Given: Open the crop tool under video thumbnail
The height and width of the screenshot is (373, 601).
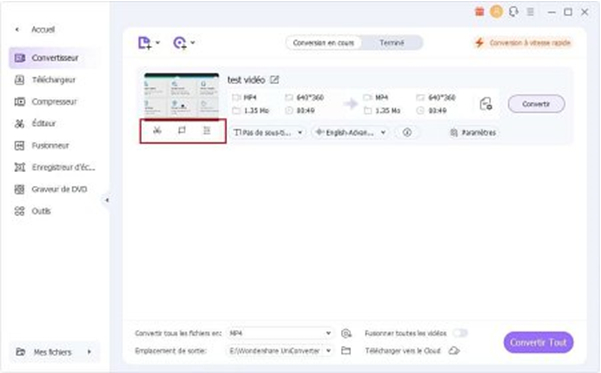Looking at the screenshot, I should point(182,131).
